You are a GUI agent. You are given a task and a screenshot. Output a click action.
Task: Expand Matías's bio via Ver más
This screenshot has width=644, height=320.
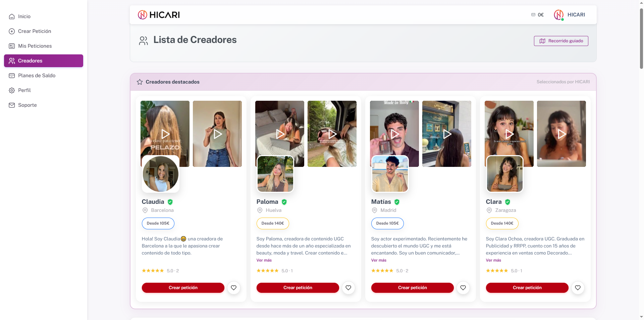pyautogui.click(x=379, y=260)
